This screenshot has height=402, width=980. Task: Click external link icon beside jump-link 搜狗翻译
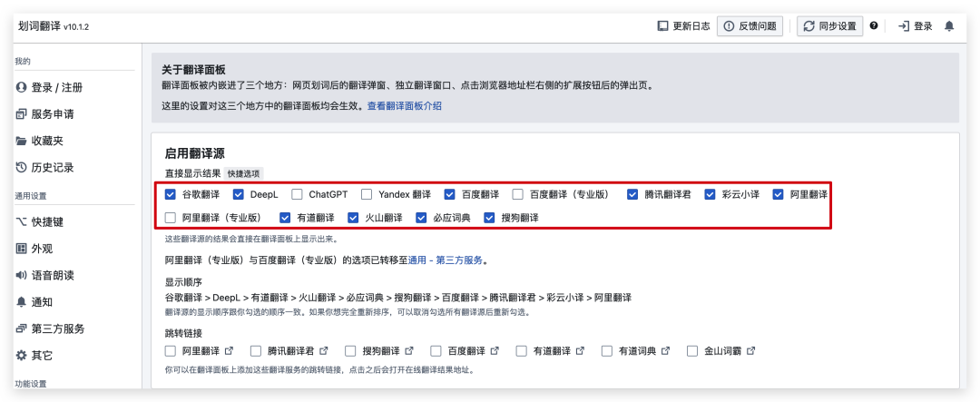pos(409,351)
